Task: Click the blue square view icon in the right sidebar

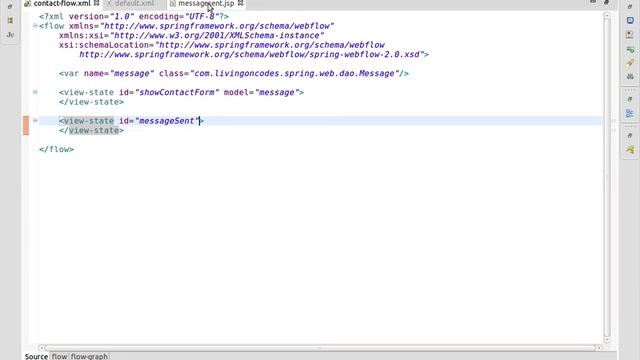Action: pyautogui.click(x=630, y=20)
